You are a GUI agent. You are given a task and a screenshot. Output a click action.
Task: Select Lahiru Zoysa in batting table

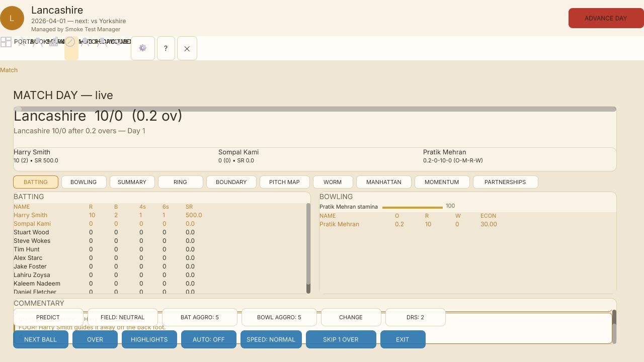[160, 275]
